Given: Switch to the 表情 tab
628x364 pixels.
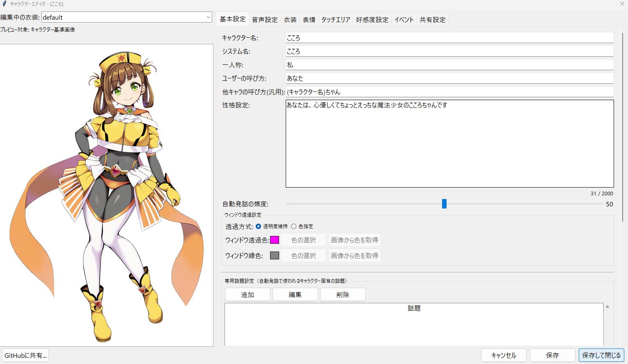Looking at the screenshot, I should tap(309, 20).
